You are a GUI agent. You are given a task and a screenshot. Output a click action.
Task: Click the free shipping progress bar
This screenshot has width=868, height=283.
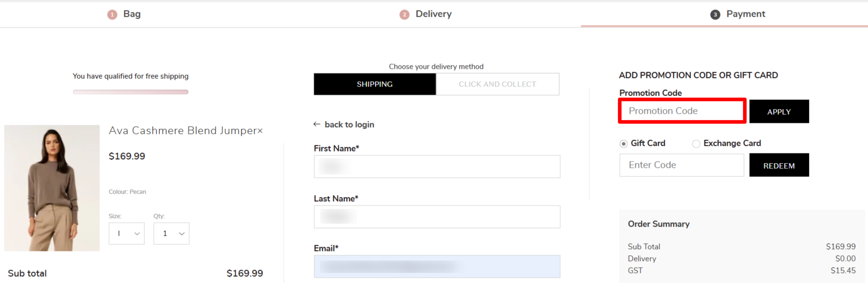pyautogui.click(x=130, y=92)
